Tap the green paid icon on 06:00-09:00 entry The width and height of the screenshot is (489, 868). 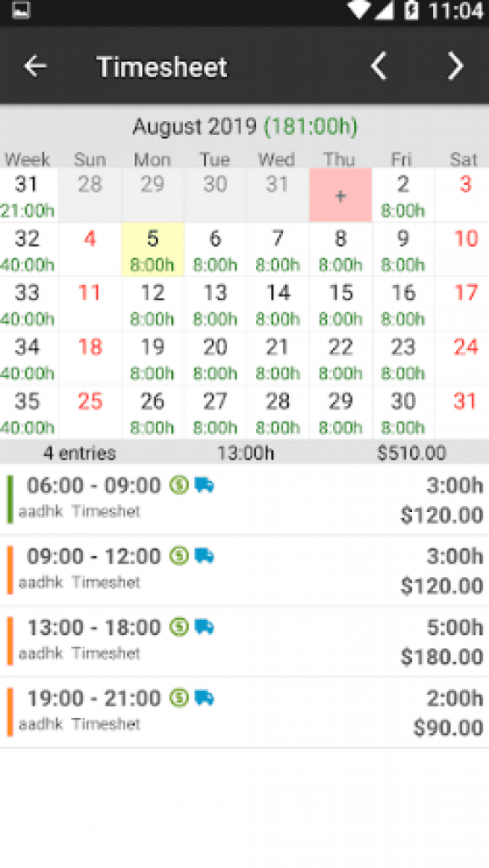tap(180, 485)
